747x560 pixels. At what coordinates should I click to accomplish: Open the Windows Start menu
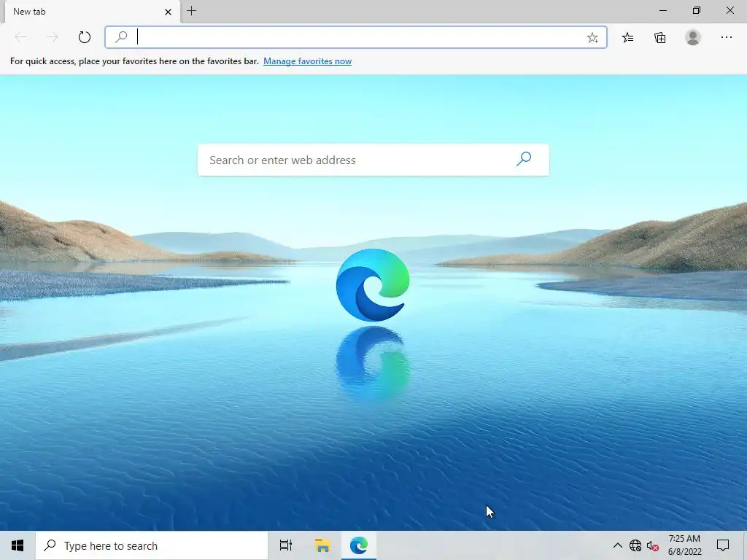18,545
